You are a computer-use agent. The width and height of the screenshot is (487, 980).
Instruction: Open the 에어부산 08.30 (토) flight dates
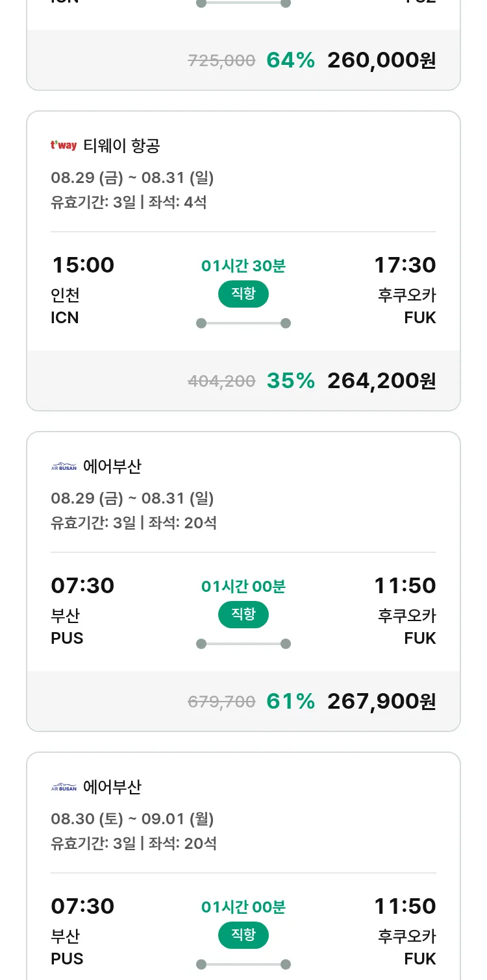[132, 819]
